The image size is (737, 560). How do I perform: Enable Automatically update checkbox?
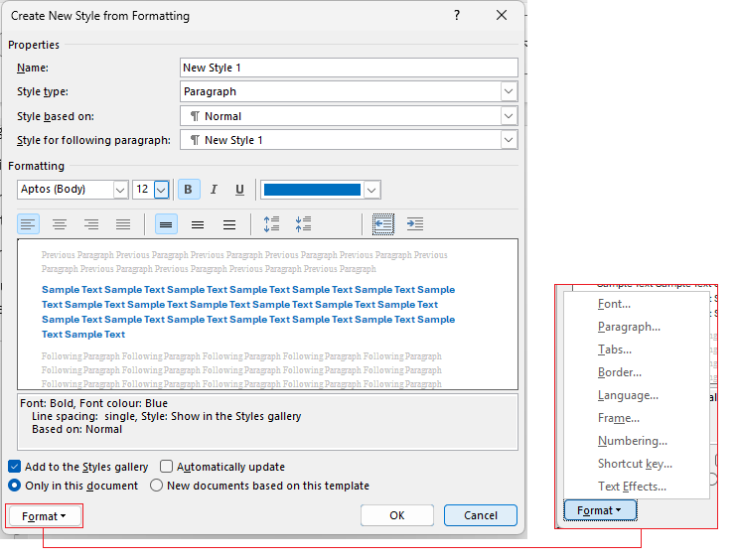166,467
